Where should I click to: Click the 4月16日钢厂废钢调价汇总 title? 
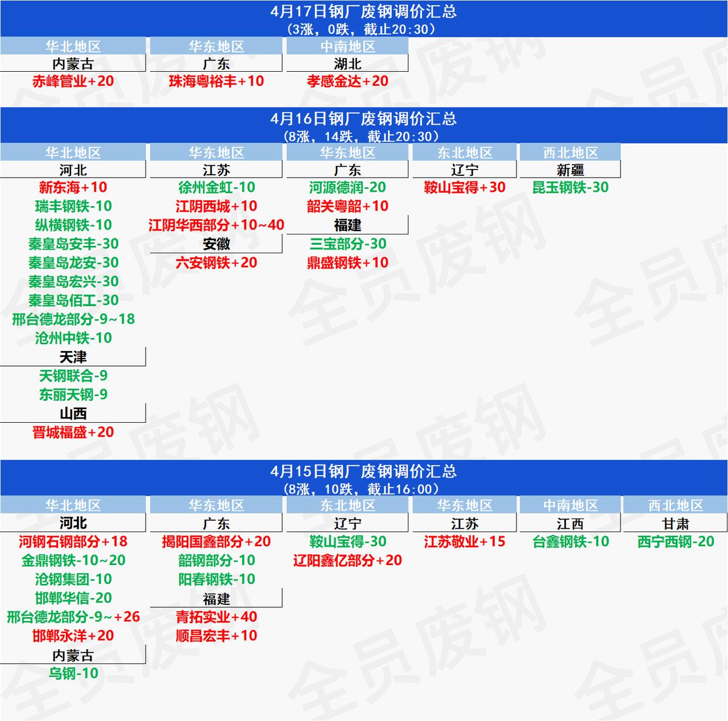tap(363, 118)
